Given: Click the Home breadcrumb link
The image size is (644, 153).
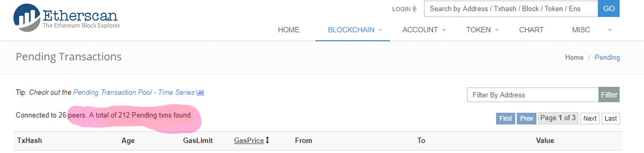Looking at the screenshot, I should 574,57.
